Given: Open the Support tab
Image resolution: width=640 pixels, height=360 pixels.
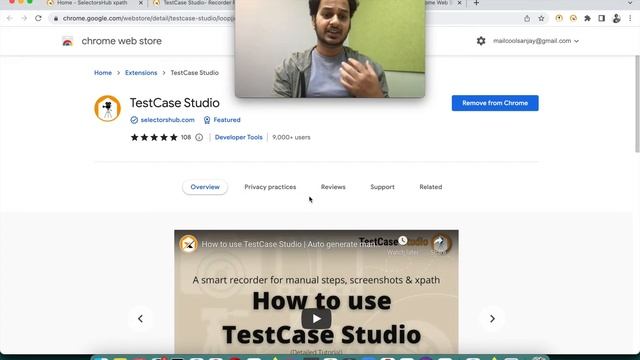Looking at the screenshot, I should click(x=382, y=187).
